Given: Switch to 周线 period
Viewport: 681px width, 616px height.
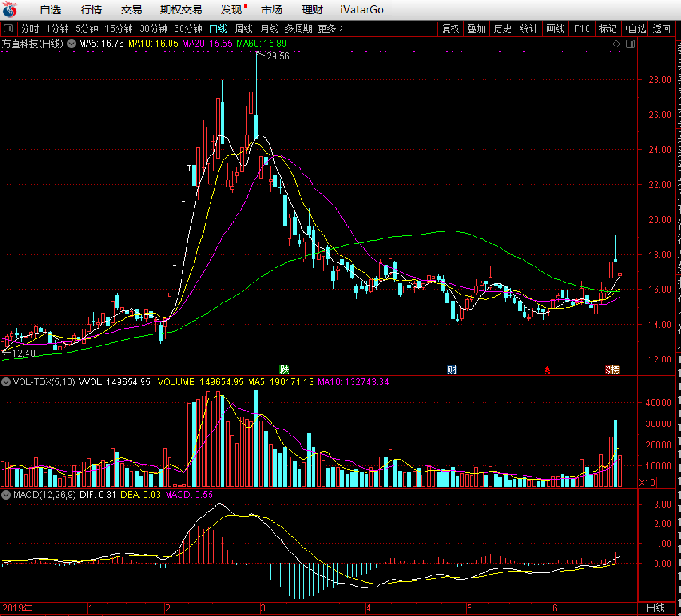Looking at the screenshot, I should click(244, 29).
